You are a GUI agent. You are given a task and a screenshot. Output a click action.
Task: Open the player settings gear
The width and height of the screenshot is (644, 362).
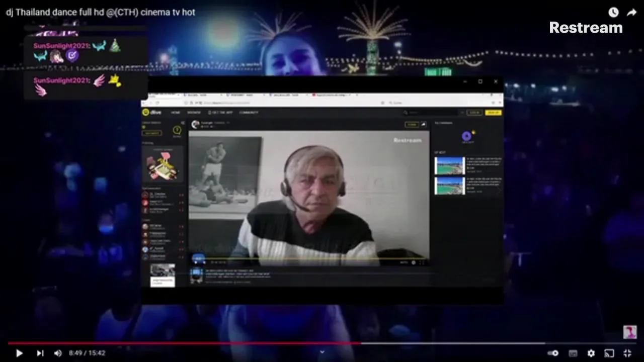click(591, 353)
